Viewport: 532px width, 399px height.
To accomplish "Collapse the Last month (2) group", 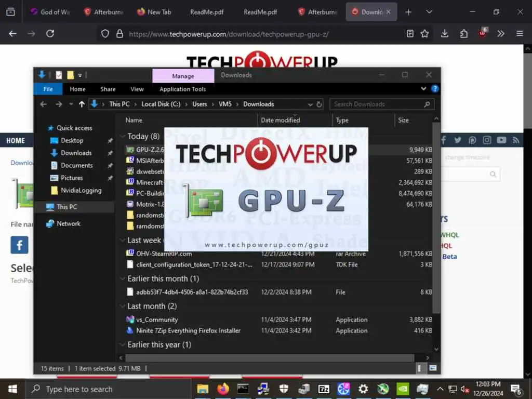I will tap(123, 307).
